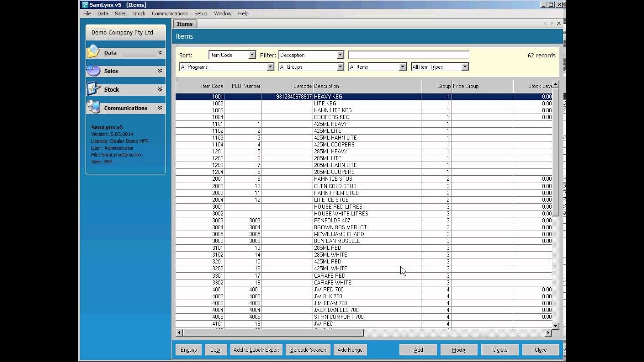644x362 pixels.
Task: Open the Setup menu
Action: [201, 14]
